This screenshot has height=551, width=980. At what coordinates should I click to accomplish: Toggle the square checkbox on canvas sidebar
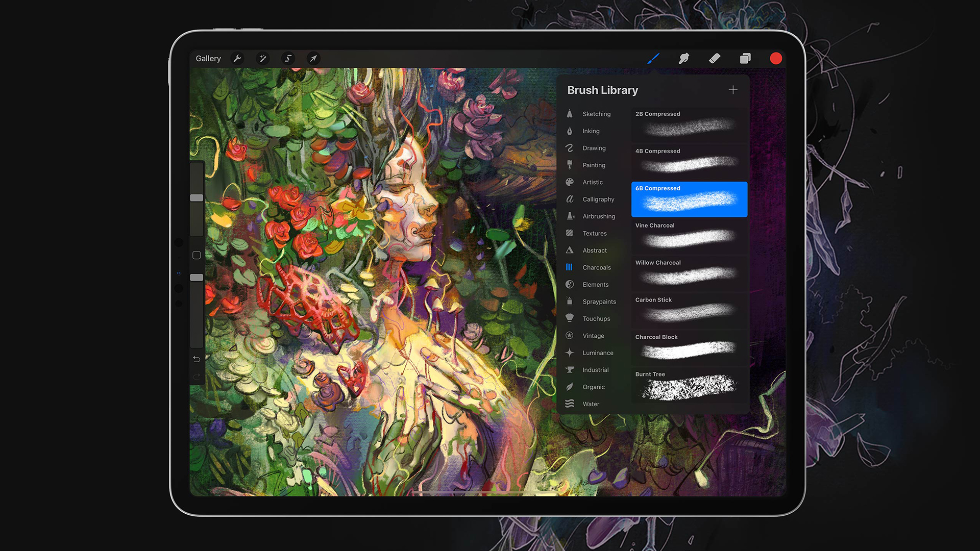(196, 255)
